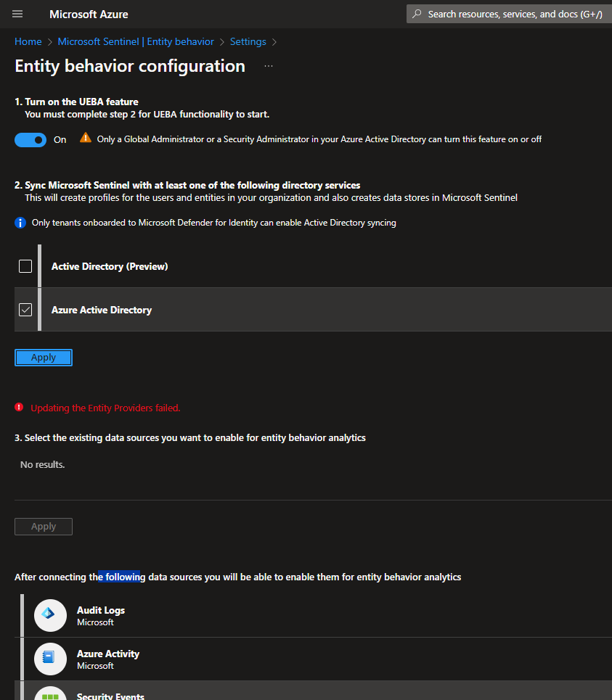Select the Security Events connector icon
Viewport: 612px width, 700px height.
(x=51, y=694)
